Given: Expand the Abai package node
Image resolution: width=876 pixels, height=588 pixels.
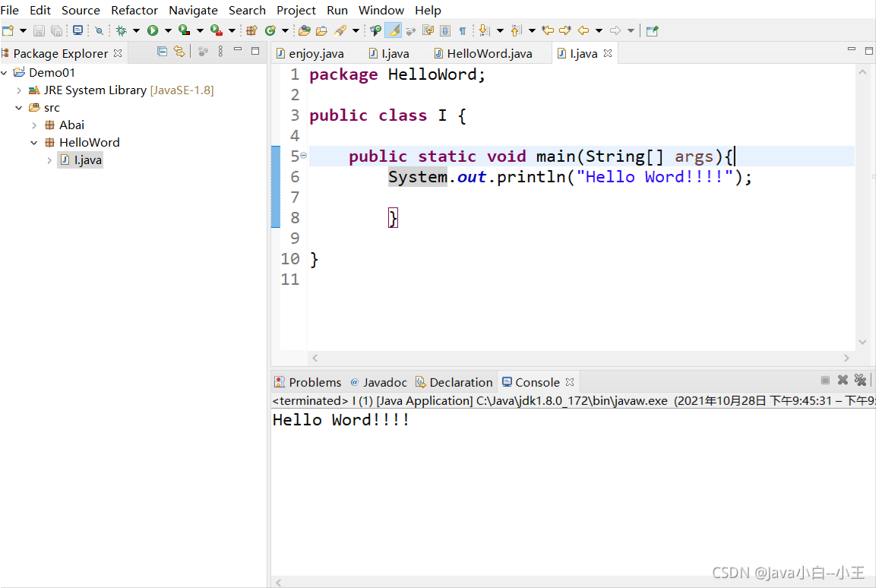Looking at the screenshot, I should tap(34, 125).
